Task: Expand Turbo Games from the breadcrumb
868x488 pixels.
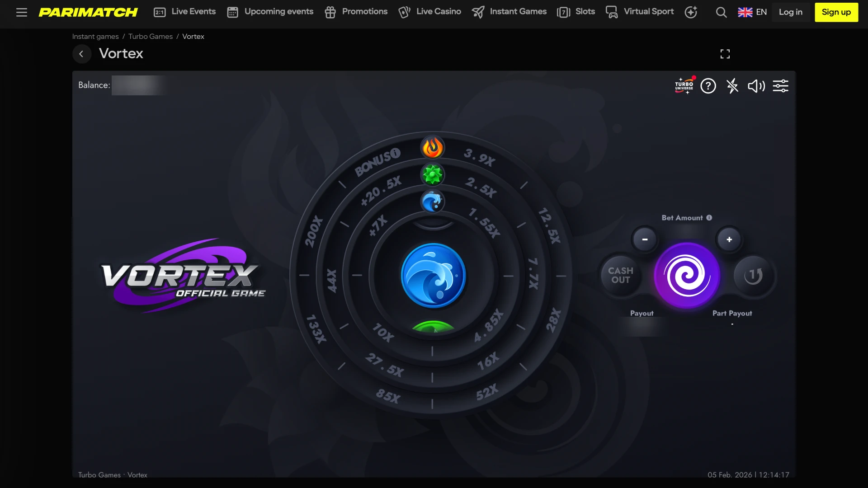Action: [x=150, y=36]
